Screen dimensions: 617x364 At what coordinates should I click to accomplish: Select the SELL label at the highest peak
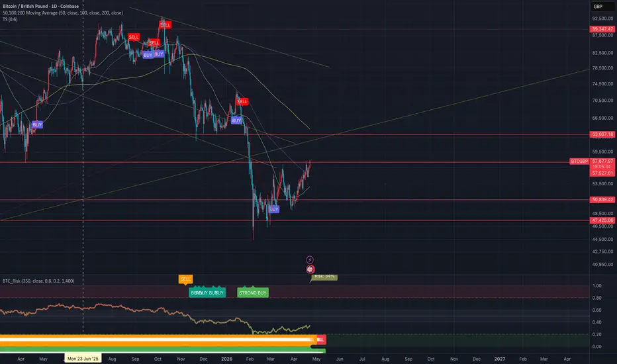pos(165,24)
